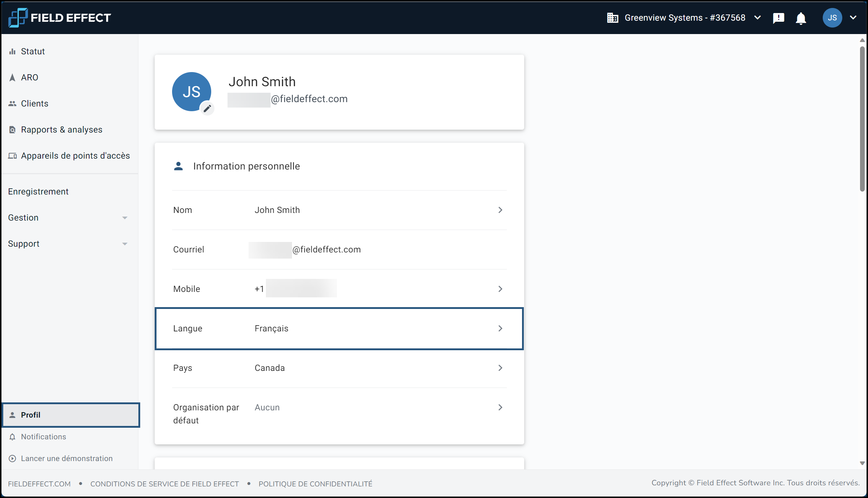Click the organization building icon
The width and height of the screenshot is (868, 498).
(x=612, y=18)
